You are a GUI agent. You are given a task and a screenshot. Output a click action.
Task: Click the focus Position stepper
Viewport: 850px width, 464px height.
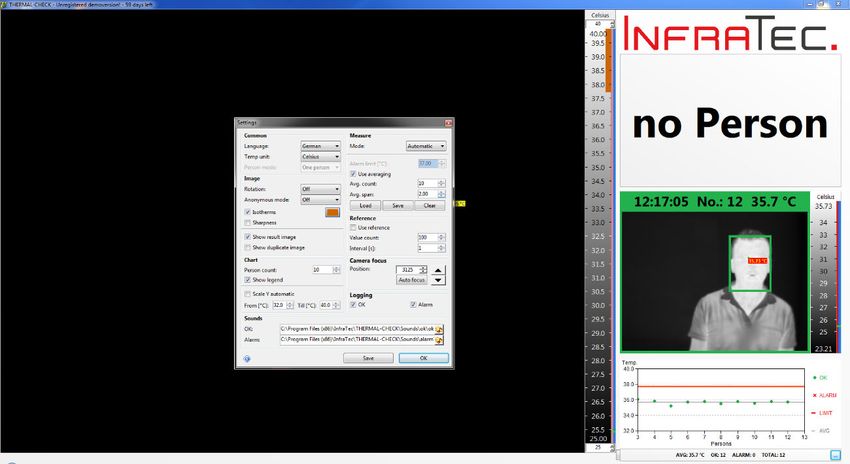(423, 269)
